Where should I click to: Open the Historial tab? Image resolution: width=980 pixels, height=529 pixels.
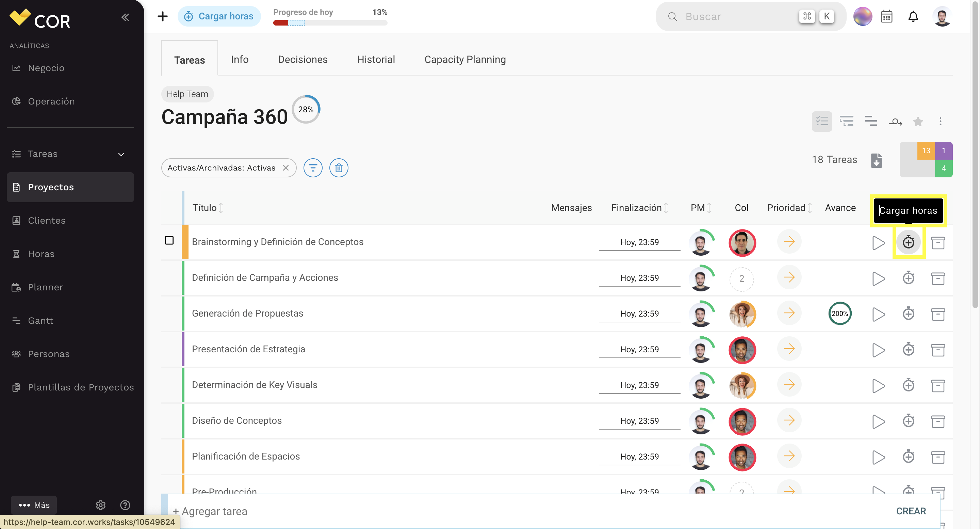pos(376,59)
